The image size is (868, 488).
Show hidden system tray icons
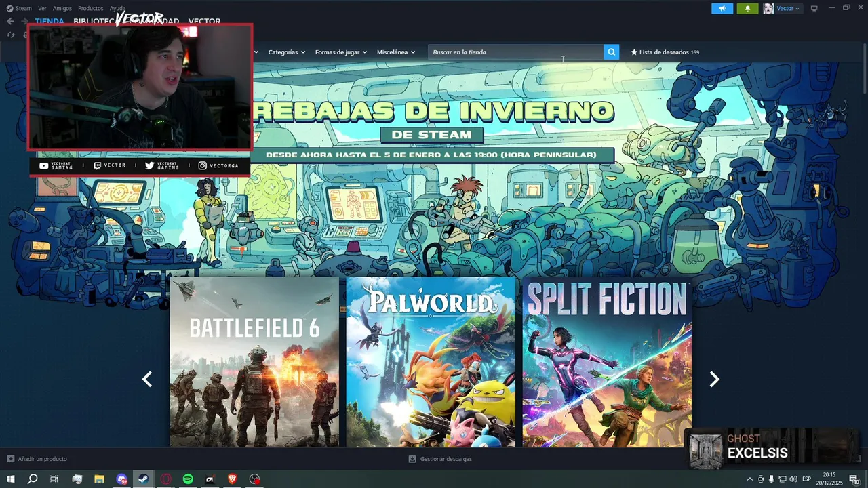point(749,479)
